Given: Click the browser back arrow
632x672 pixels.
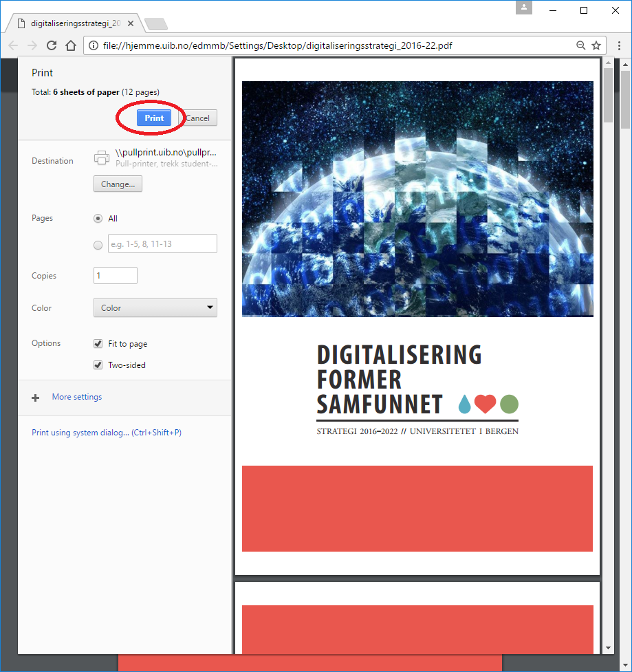Looking at the screenshot, I should coord(13,45).
